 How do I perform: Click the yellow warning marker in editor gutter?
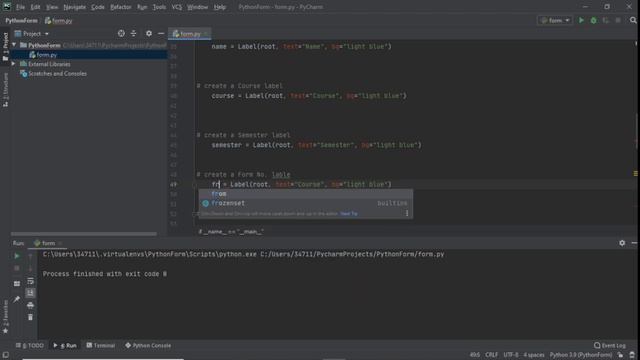(636, 174)
